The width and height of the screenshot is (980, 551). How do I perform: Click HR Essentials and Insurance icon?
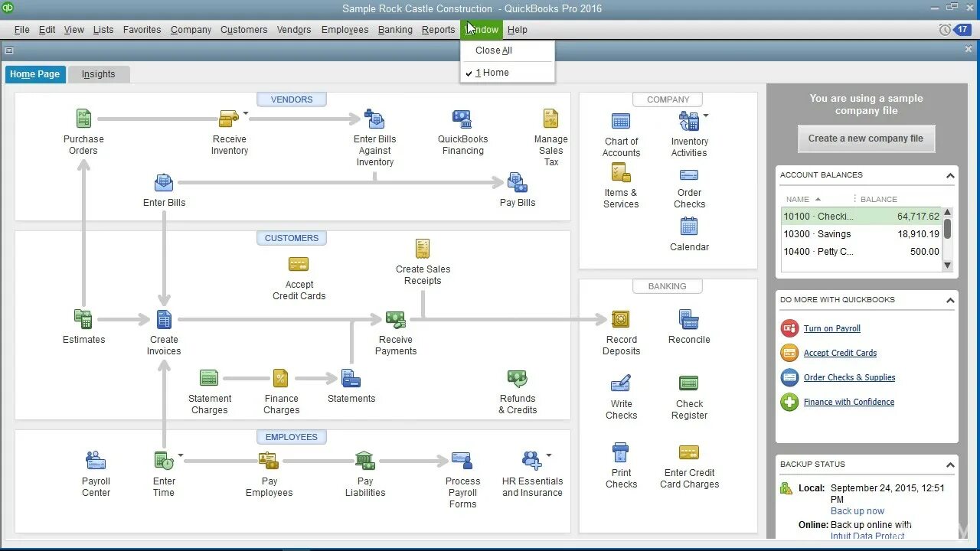click(x=531, y=461)
